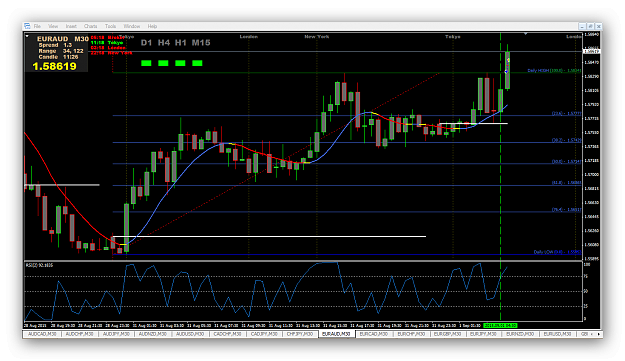Click the current price box on the price axis

(x=592, y=51)
